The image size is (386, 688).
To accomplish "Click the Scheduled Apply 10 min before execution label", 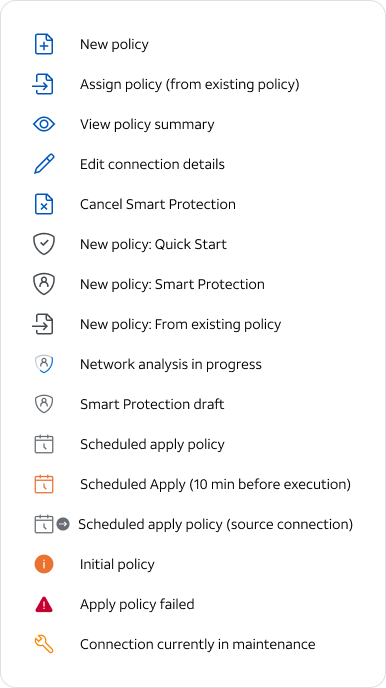I will [215, 484].
